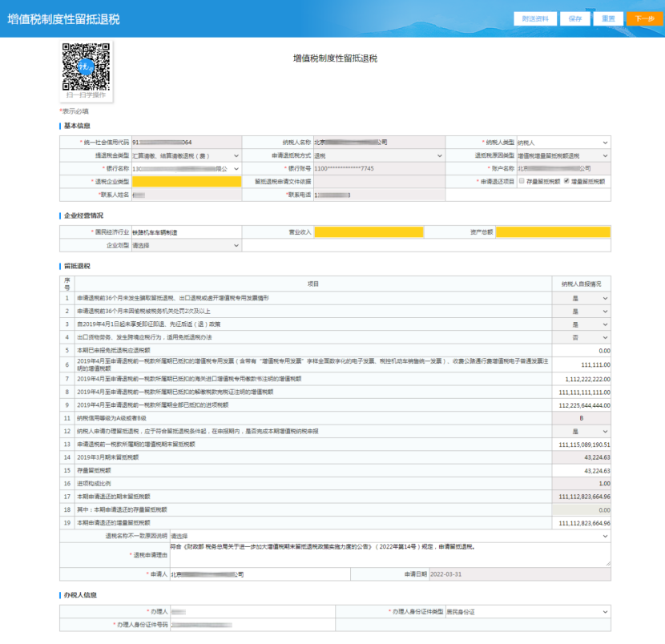Click the 账户名称 field
Image resolution: width=665 pixels, height=644 pixels.
(563, 169)
